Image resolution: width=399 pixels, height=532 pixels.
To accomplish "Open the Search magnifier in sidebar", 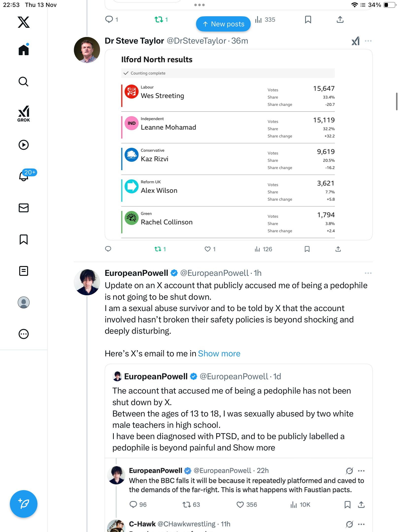I will point(24,82).
